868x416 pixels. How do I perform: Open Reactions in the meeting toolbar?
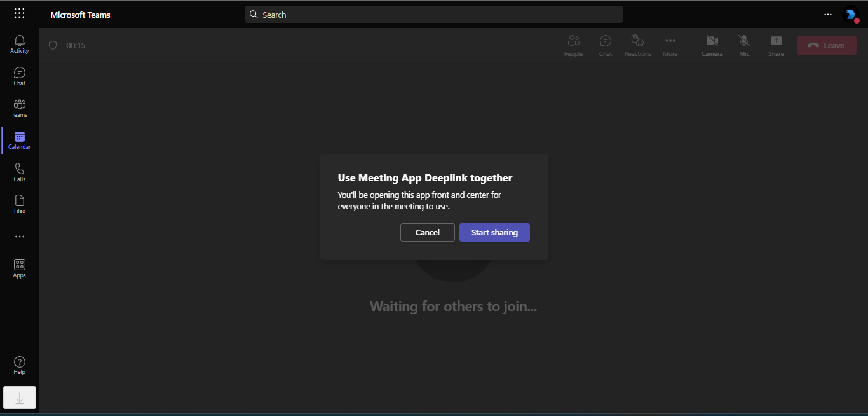pyautogui.click(x=637, y=45)
